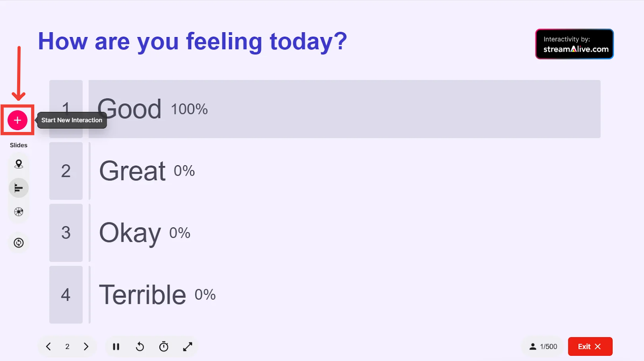Click the 1/500 participant counter

[543, 346]
